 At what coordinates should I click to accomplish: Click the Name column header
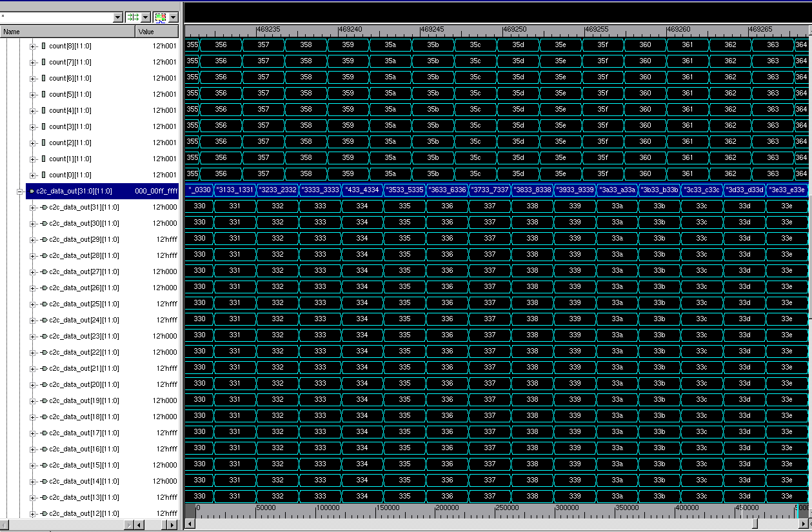coord(68,32)
